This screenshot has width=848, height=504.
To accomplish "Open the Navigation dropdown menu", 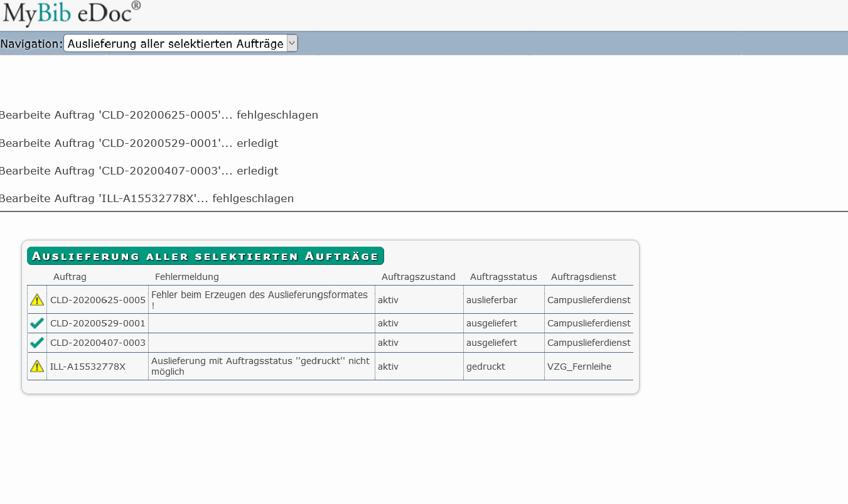I will click(176, 43).
